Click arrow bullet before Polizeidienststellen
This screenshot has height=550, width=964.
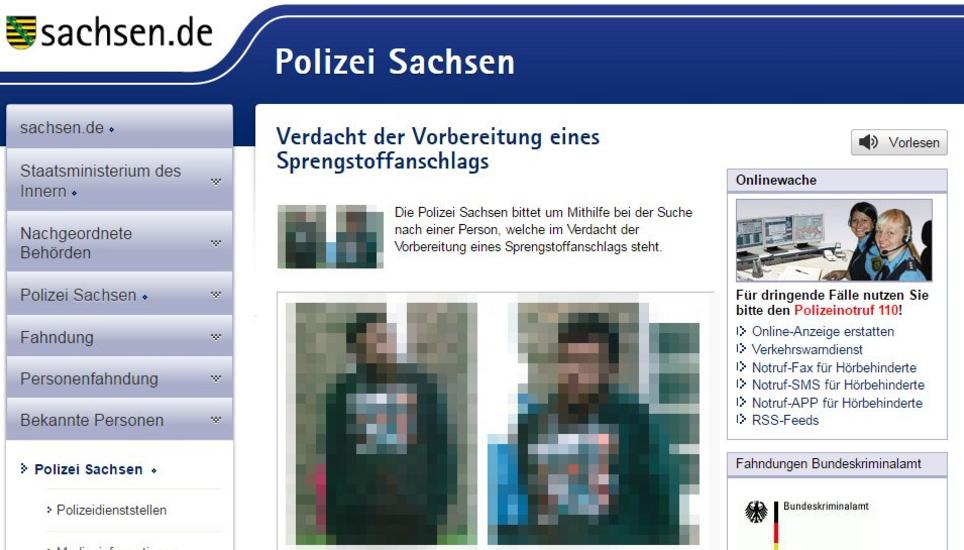49,509
